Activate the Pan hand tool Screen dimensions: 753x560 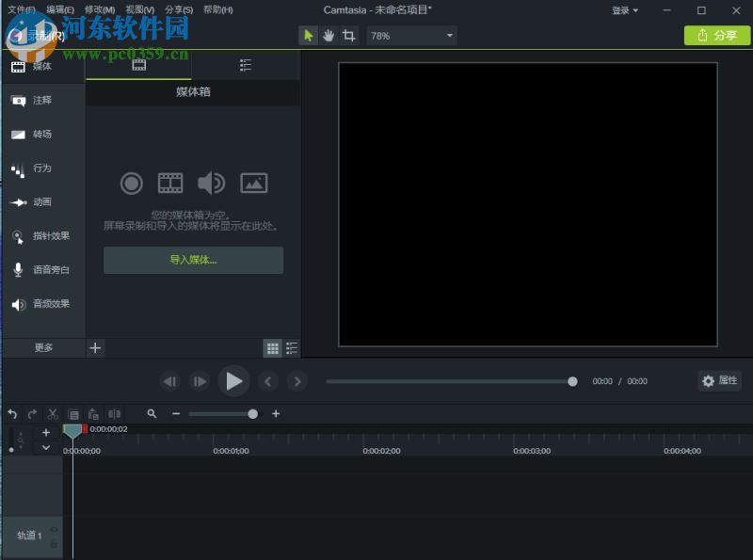pyautogui.click(x=328, y=36)
